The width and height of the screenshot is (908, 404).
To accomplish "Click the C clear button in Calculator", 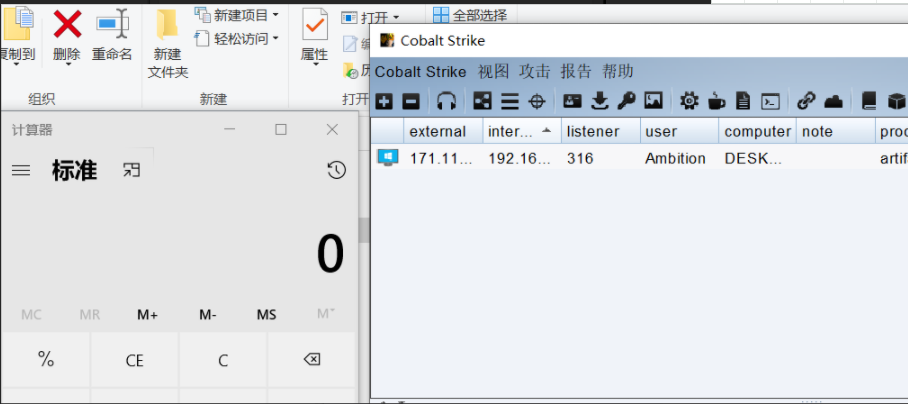I will click(x=223, y=360).
